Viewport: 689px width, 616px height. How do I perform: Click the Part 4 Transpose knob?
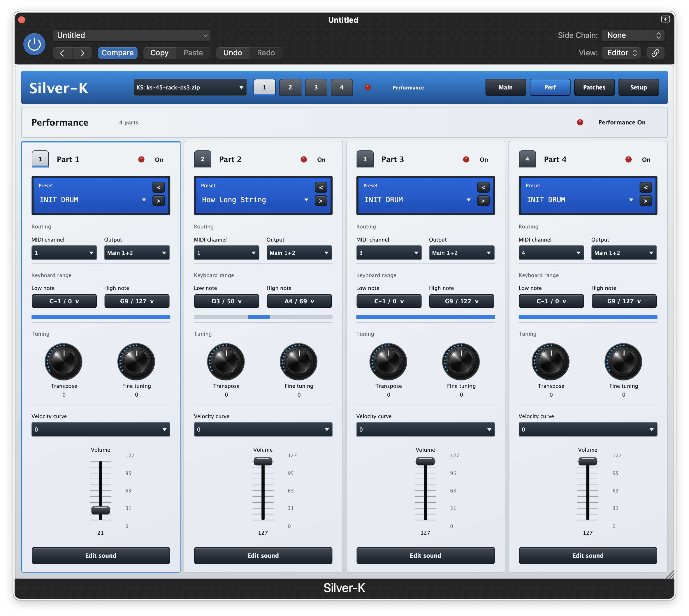[551, 362]
